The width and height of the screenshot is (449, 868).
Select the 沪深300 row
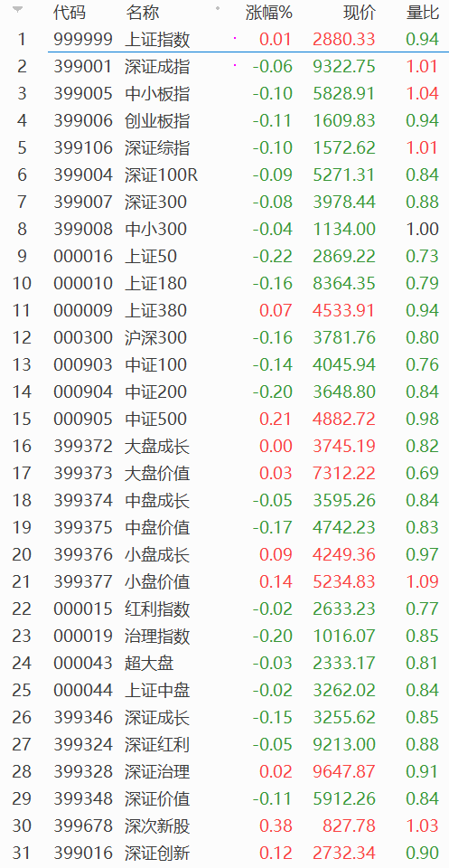click(x=224, y=337)
